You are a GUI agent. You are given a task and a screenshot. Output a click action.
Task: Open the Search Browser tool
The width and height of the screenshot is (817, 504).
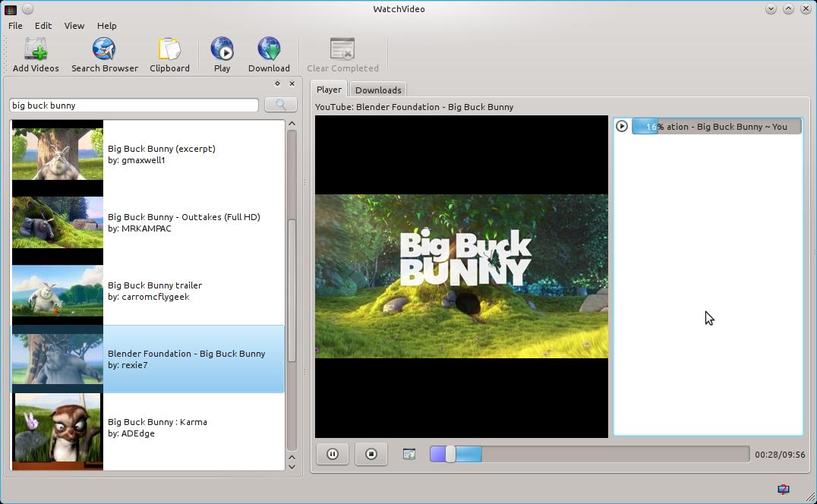pyautogui.click(x=104, y=55)
